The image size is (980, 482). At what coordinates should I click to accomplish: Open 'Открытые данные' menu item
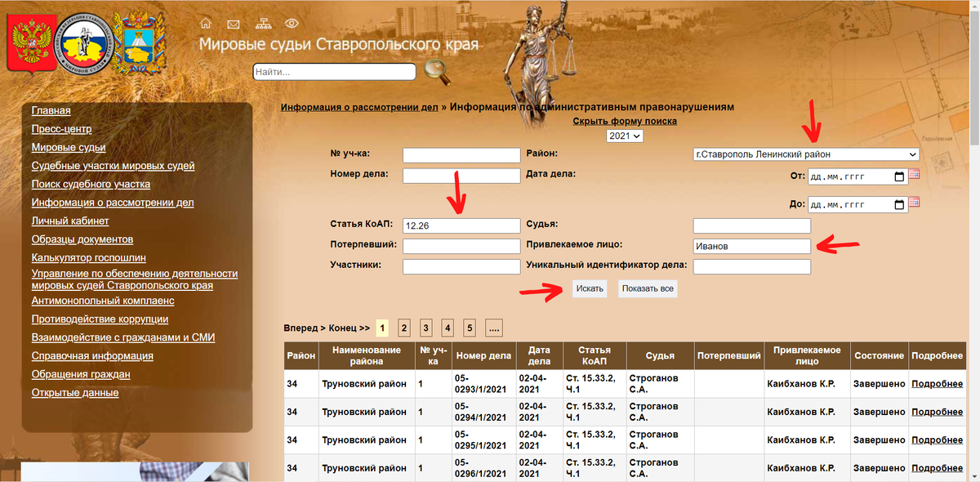point(75,393)
